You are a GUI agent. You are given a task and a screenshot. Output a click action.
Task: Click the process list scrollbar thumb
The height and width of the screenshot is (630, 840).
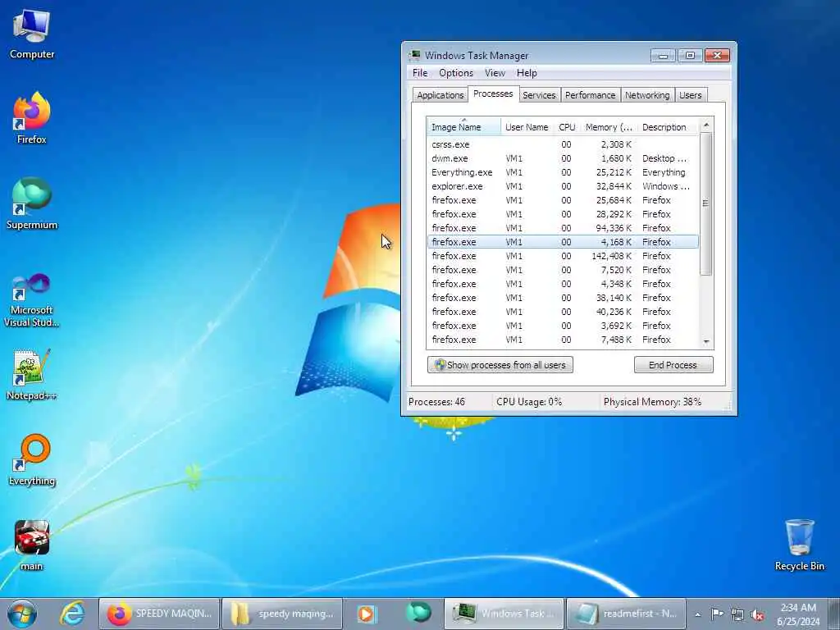pos(706,203)
